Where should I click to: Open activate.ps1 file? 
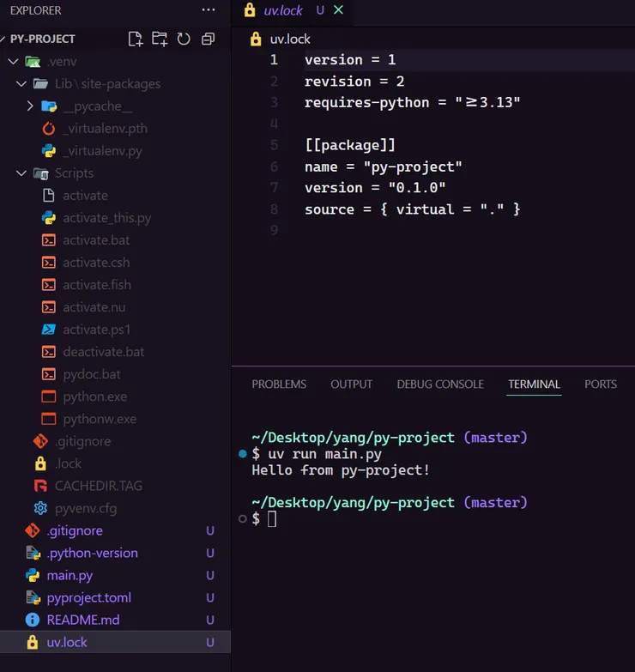[x=96, y=330]
